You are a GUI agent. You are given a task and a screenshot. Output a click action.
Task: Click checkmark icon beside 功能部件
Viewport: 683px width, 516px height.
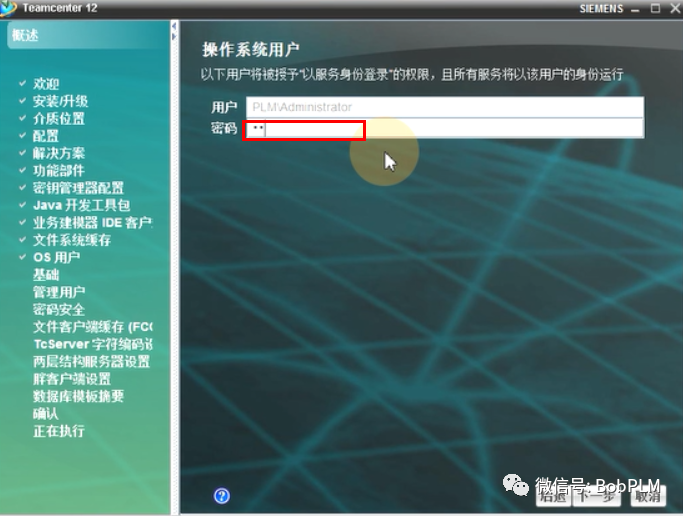[23, 169]
